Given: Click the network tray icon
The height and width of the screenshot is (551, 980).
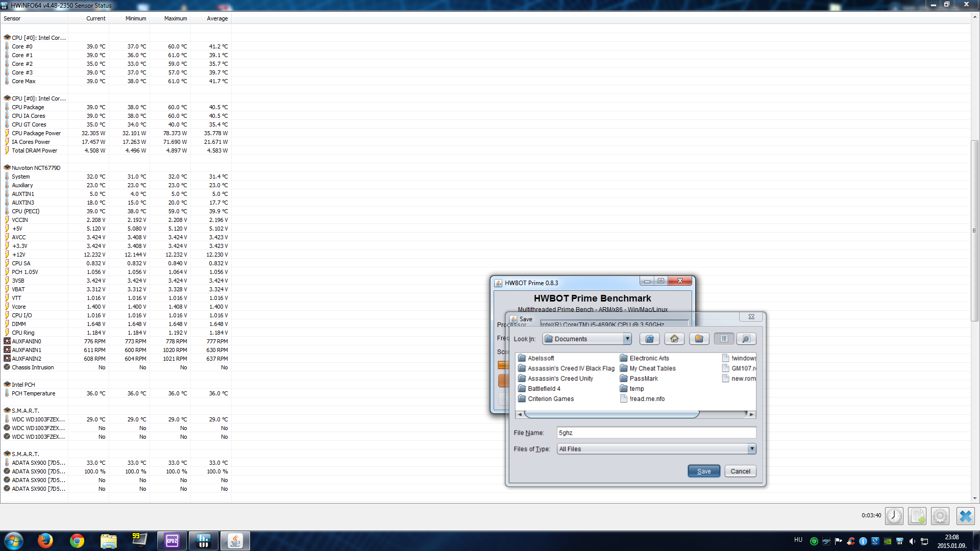Looking at the screenshot, I should (924, 541).
